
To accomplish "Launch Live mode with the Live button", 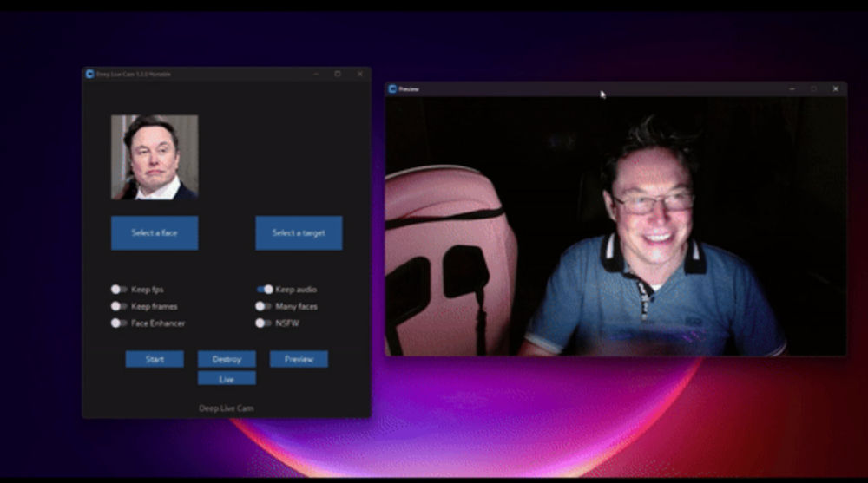I will pyautogui.click(x=227, y=378).
